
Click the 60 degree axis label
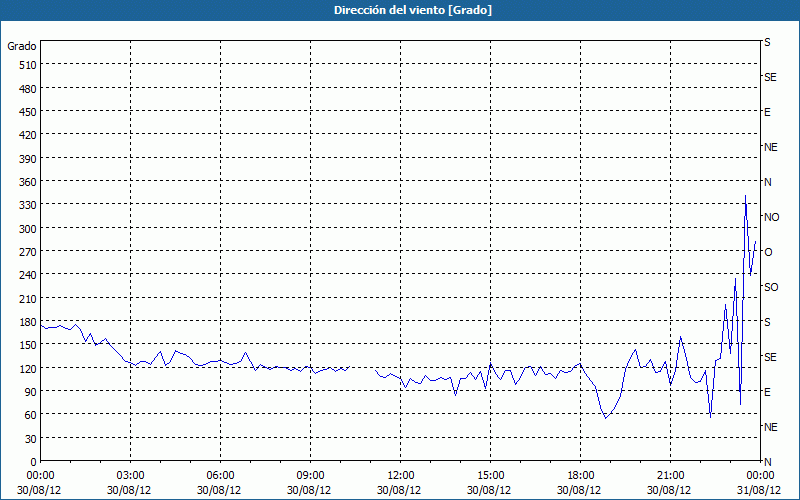coord(31,415)
